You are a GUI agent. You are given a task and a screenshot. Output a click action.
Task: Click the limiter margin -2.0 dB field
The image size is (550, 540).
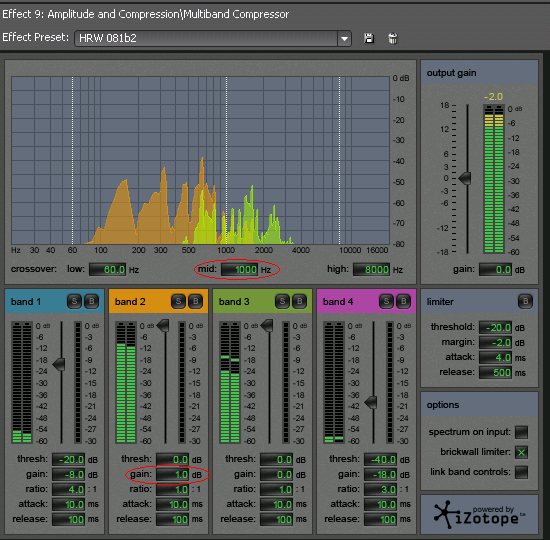pyautogui.click(x=495, y=342)
